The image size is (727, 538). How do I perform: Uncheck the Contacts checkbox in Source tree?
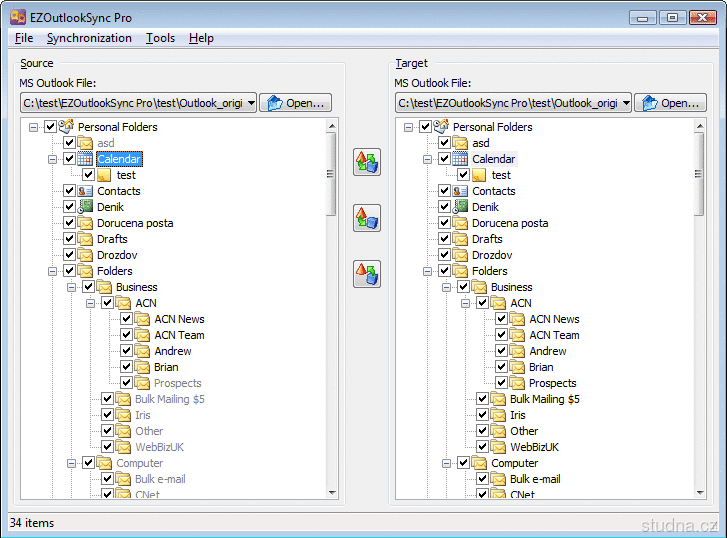70,191
